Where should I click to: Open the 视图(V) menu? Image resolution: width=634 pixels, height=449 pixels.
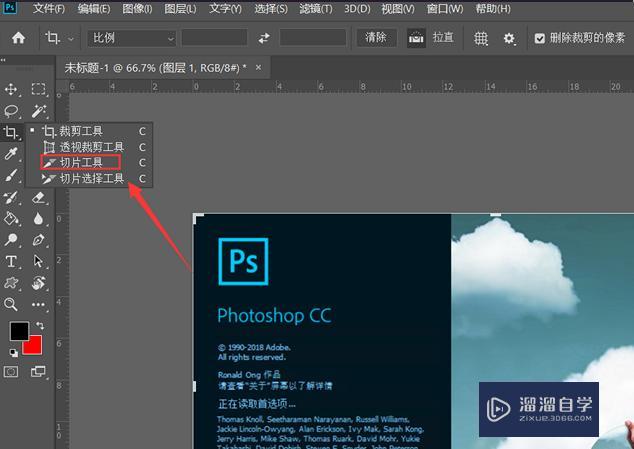tap(398, 8)
